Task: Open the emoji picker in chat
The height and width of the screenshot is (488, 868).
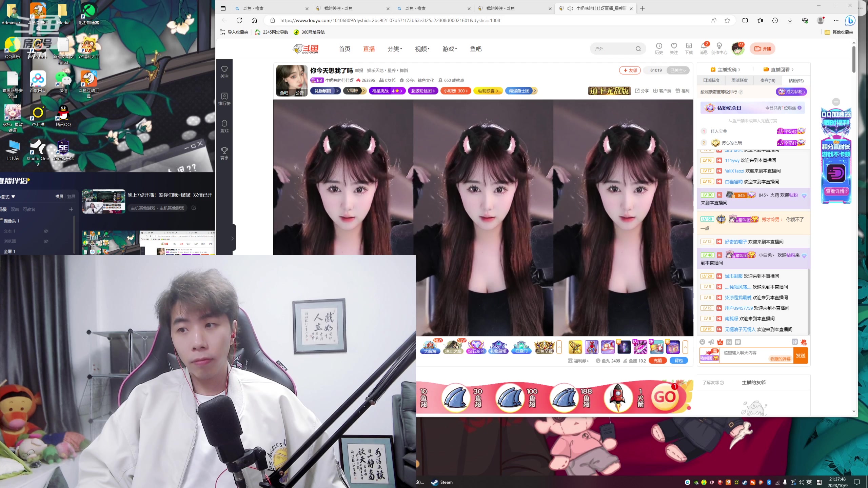Action: point(702,342)
